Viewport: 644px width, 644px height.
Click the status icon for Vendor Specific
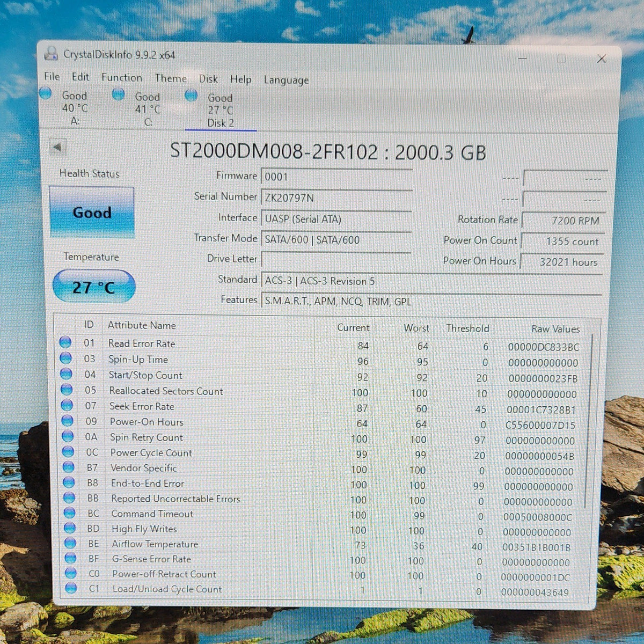[x=68, y=467]
